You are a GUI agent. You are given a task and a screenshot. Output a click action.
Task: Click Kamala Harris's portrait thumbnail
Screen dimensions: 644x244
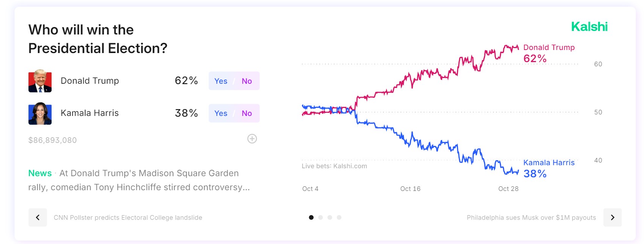(40, 113)
